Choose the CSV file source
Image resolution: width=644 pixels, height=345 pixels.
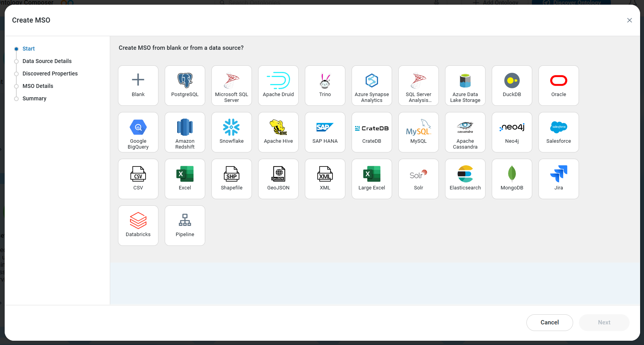pos(138,179)
